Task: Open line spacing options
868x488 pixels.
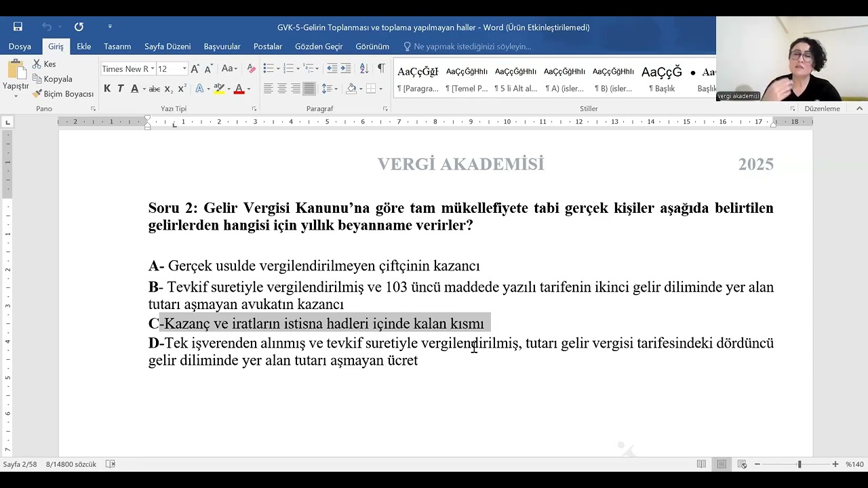Action: 329,89
